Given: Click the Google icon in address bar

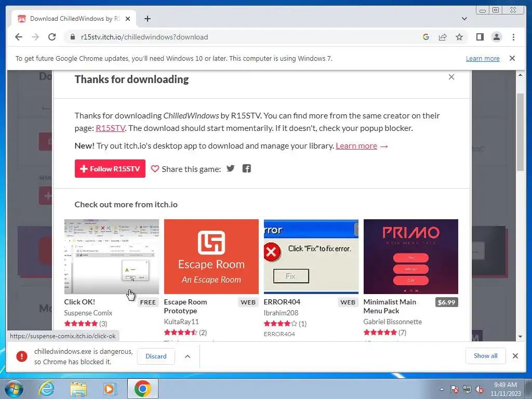Looking at the screenshot, I should [x=426, y=37].
